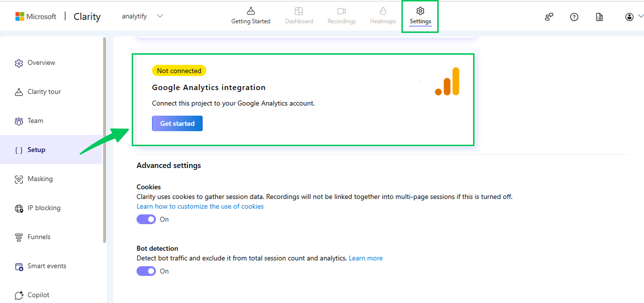Image resolution: width=644 pixels, height=303 pixels.
Task: Click the IP blocking globe icon
Action: click(19, 209)
